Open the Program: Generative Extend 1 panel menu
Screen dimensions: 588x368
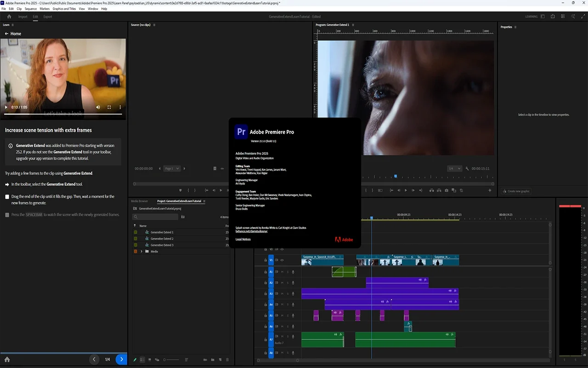point(354,25)
